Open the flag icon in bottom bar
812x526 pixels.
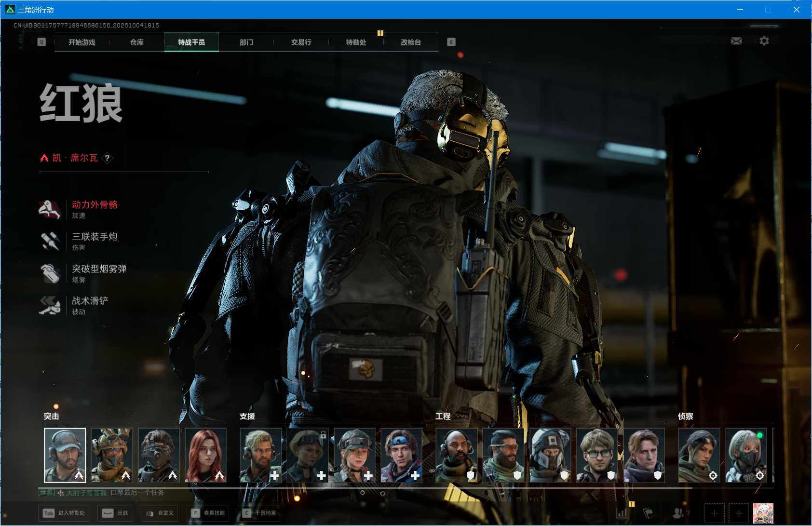pyautogui.click(x=649, y=513)
